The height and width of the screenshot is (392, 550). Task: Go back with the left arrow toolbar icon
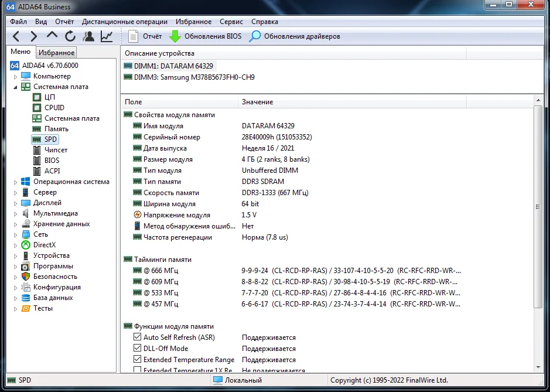pos(16,36)
